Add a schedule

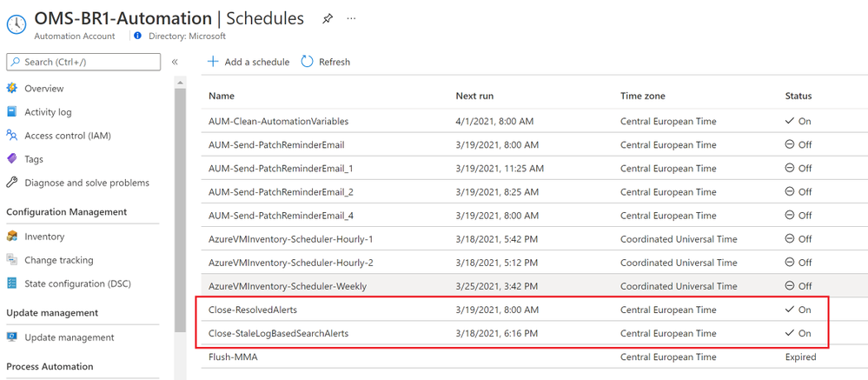(248, 62)
